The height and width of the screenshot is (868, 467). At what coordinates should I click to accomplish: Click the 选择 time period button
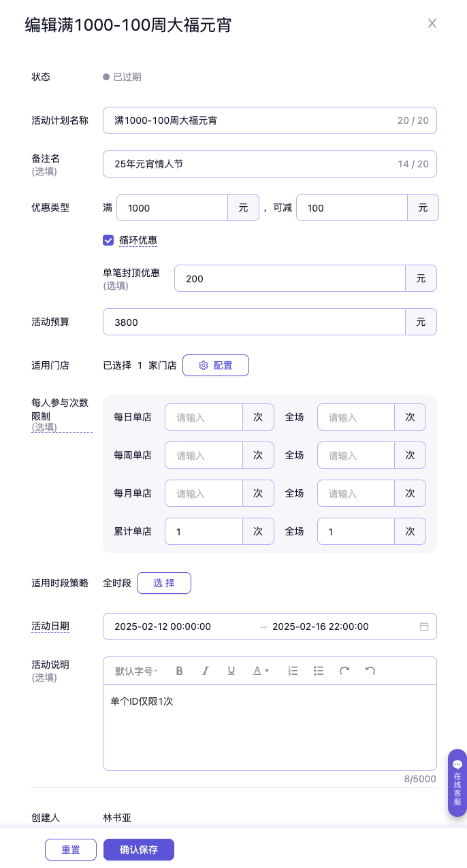[163, 583]
